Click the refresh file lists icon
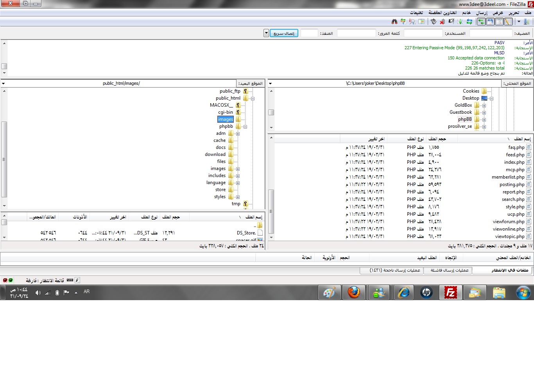534x392 pixels. [x=469, y=21]
